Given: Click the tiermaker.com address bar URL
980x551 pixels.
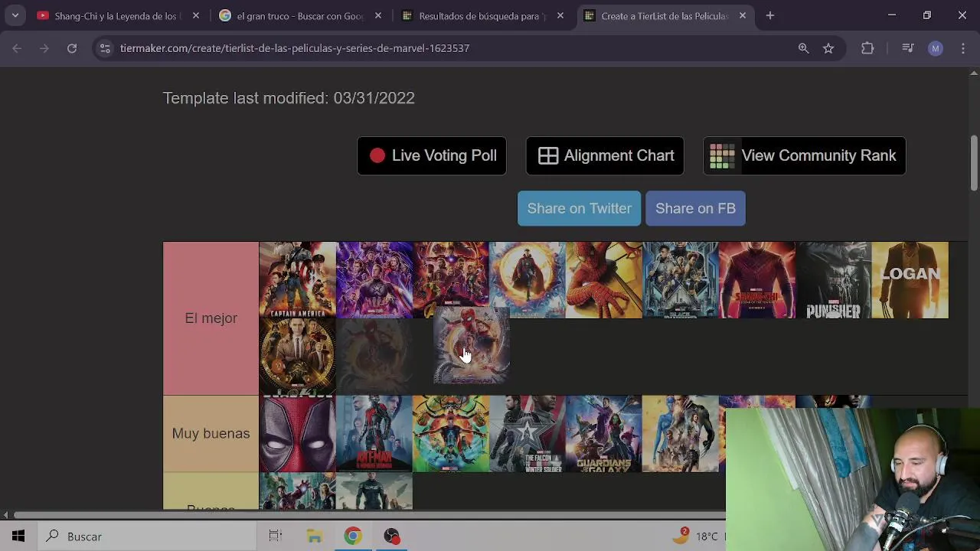Looking at the screenshot, I should [x=295, y=48].
